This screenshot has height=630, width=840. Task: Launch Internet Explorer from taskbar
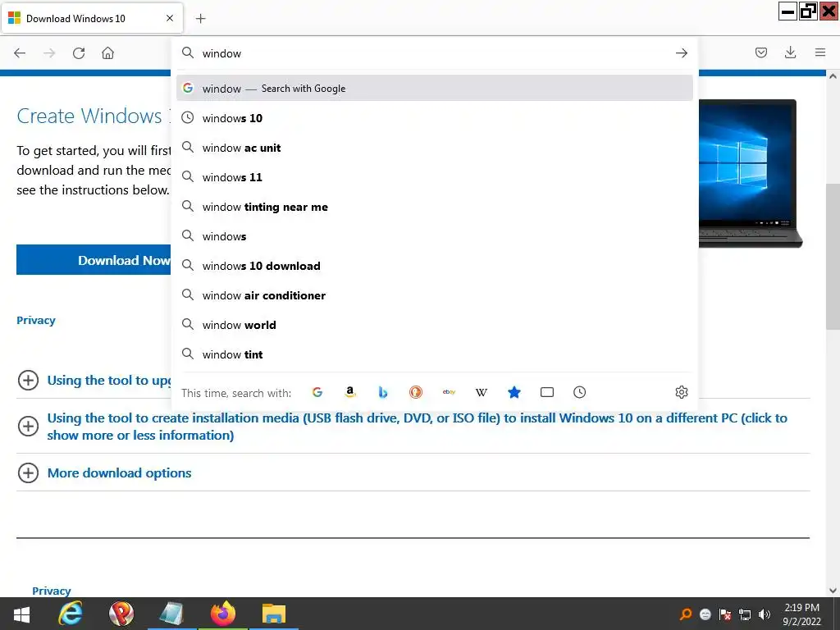coord(71,614)
